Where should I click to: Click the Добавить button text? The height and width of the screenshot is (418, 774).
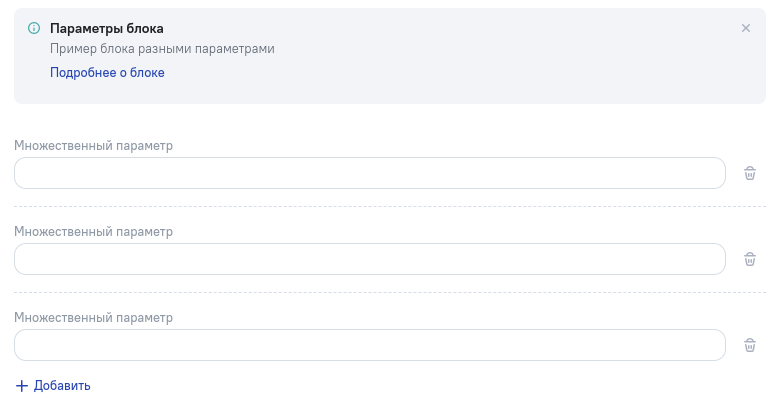pyautogui.click(x=62, y=386)
